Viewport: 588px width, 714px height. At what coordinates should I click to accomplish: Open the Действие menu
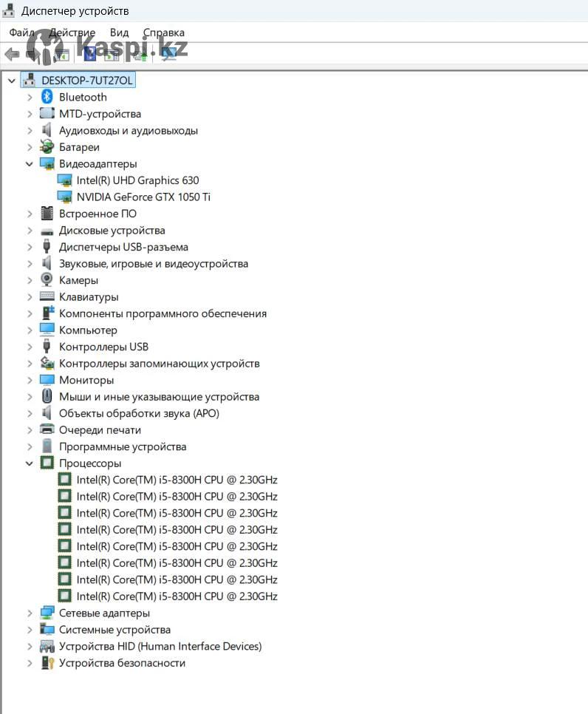coord(72,33)
